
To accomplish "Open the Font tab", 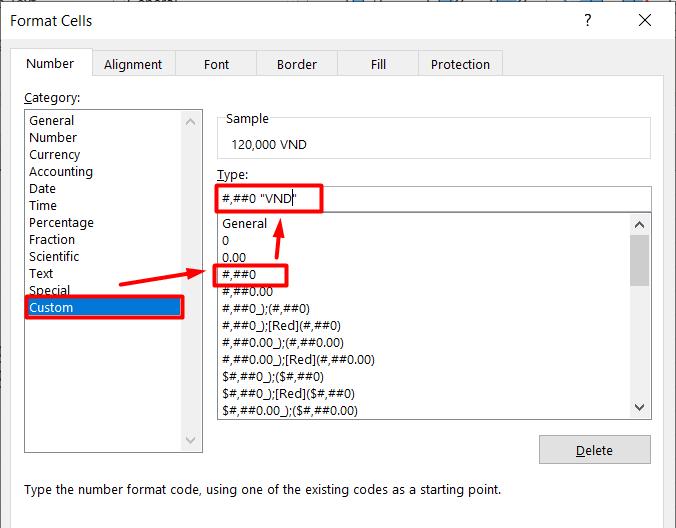I will [x=216, y=64].
